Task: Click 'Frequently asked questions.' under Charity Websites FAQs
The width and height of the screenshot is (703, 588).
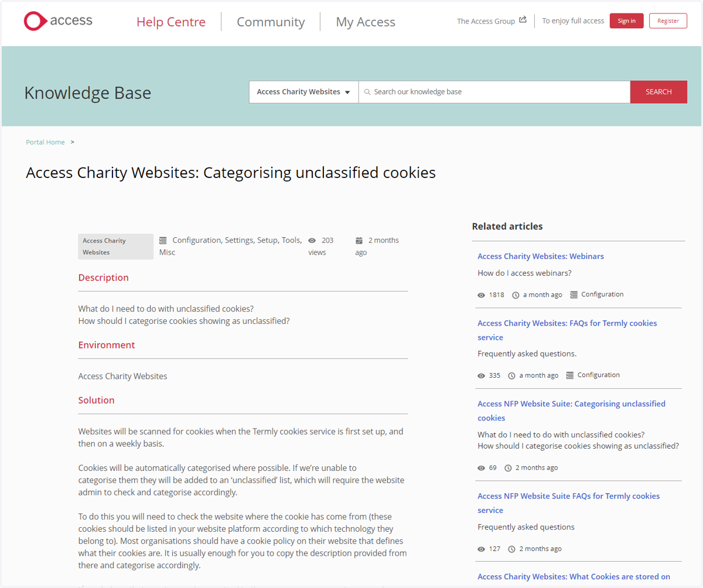Action: pos(527,354)
